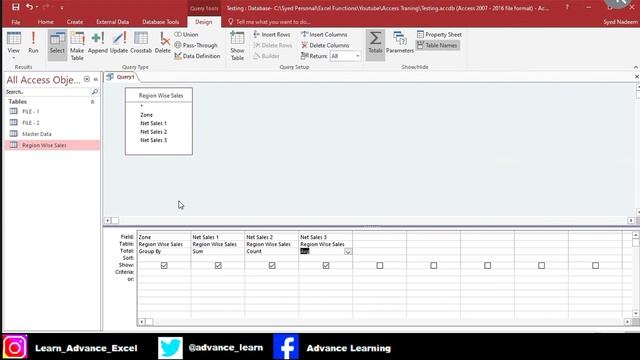Open the Property Sheet
Viewport: 640px width, 360px height.
click(439, 35)
